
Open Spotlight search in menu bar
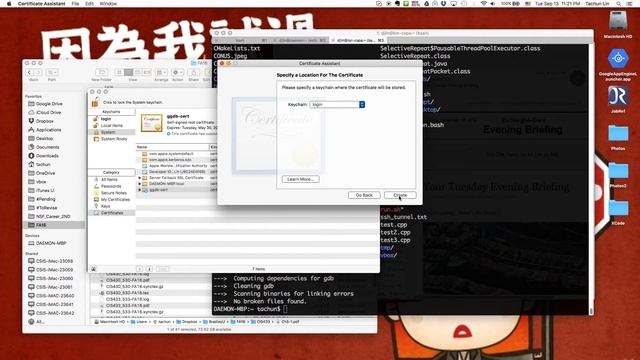[619, 3]
